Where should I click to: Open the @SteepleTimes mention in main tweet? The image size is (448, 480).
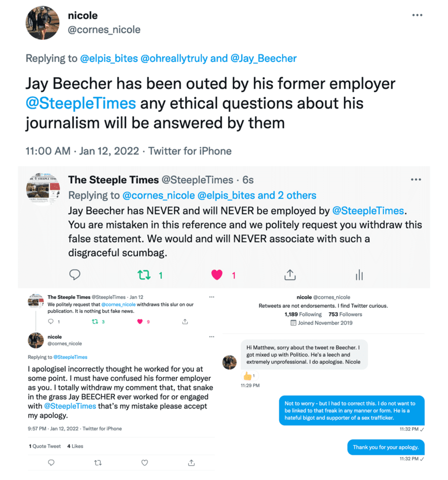pos(81,104)
